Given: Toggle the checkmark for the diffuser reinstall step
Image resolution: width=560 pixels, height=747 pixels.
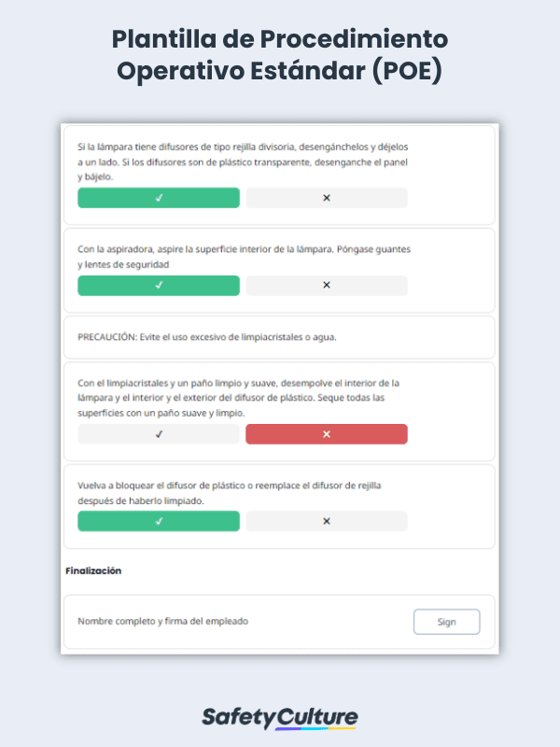Looking at the screenshot, I should pos(158,520).
